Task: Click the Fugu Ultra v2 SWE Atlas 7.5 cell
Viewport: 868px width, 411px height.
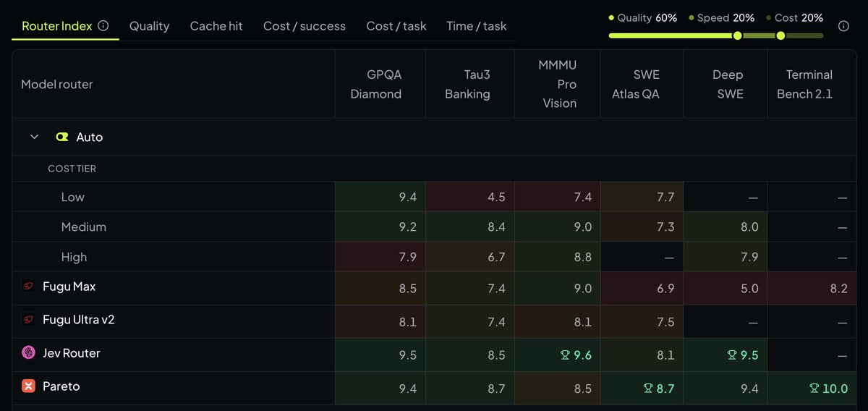Action: click(642, 321)
